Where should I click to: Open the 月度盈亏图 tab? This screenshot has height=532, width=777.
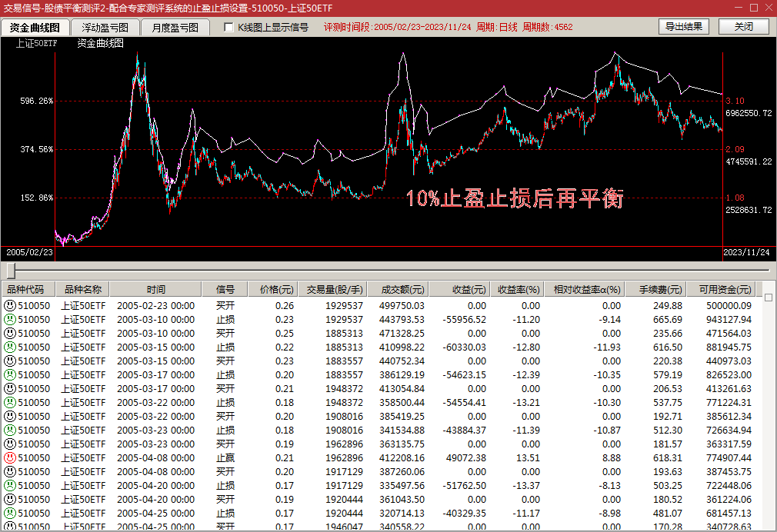pos(175,28)
